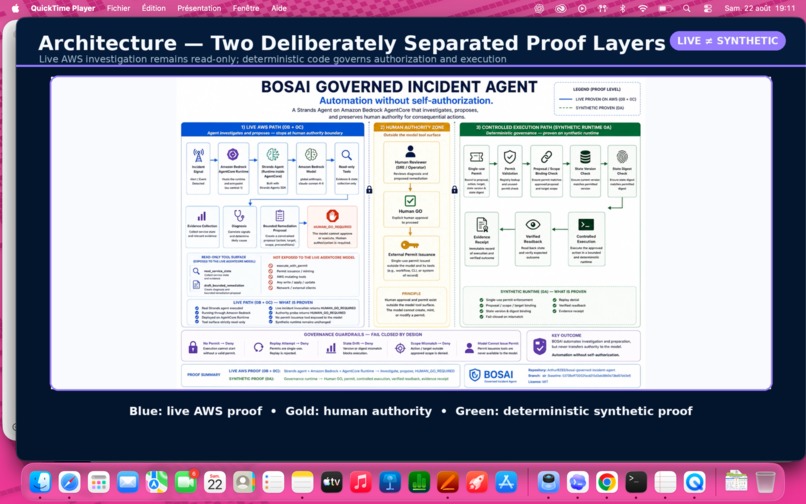
Task: Open the Wi-Fi status menu
Action: click(643, 8)
